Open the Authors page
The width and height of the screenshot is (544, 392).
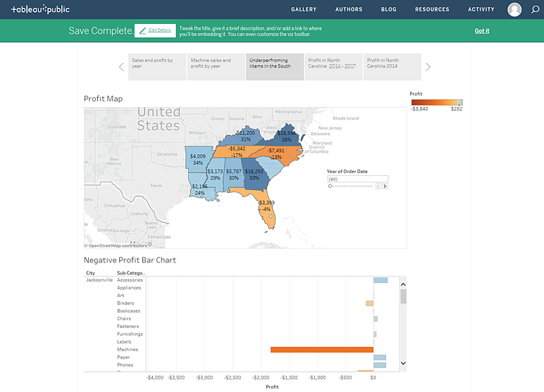(350, 10)
